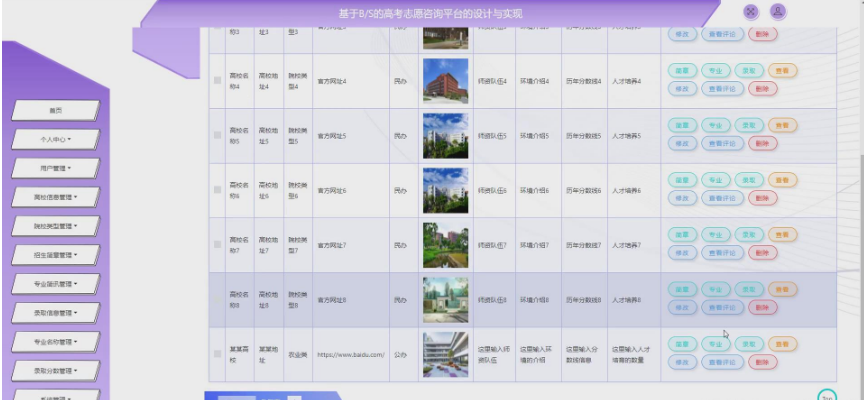Click 专业 button in 高校名称8 row
This screenshot has width=864, height=400.
pos(715,289)
